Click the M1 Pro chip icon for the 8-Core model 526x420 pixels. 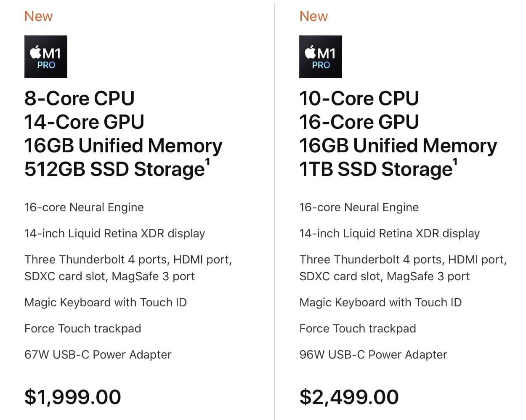click(x=46, y=57)
